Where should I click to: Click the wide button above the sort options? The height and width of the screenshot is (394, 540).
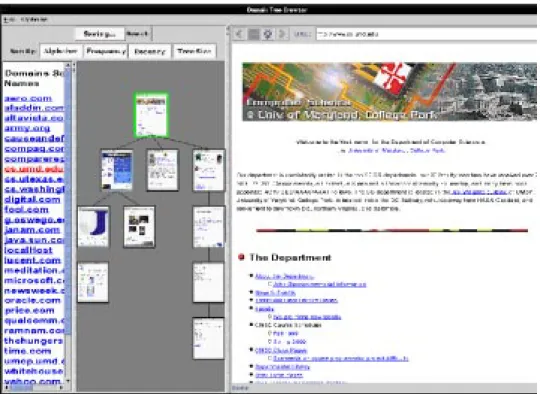pyautogui.click(x=100, y=34)
